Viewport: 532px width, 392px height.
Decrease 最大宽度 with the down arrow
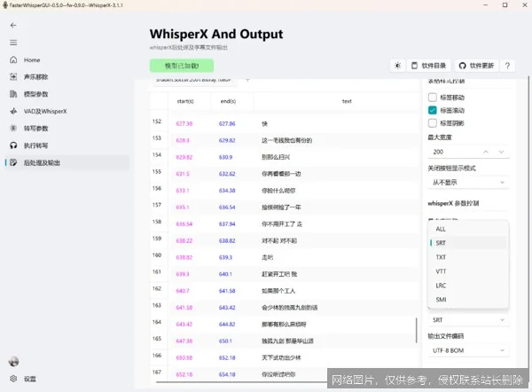click(x=501, y=152)
